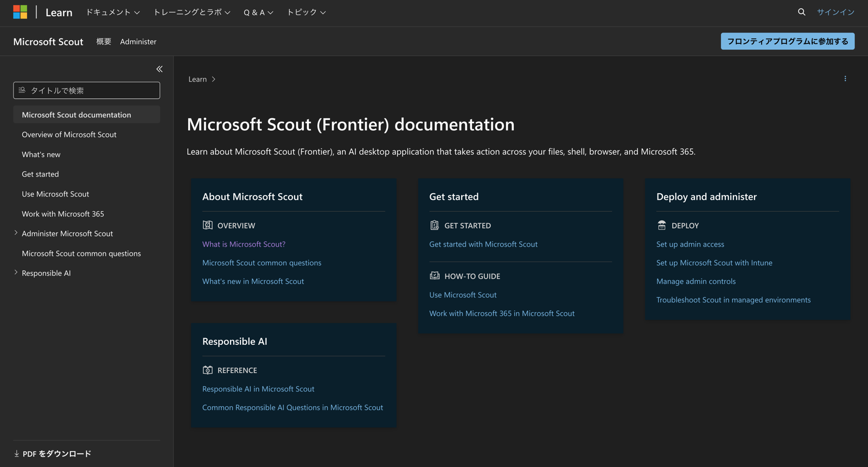Open the search magnifier icon

point(801,12)
